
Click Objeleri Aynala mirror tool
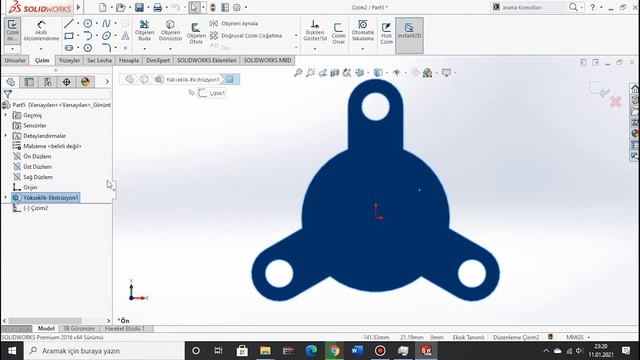234,24
